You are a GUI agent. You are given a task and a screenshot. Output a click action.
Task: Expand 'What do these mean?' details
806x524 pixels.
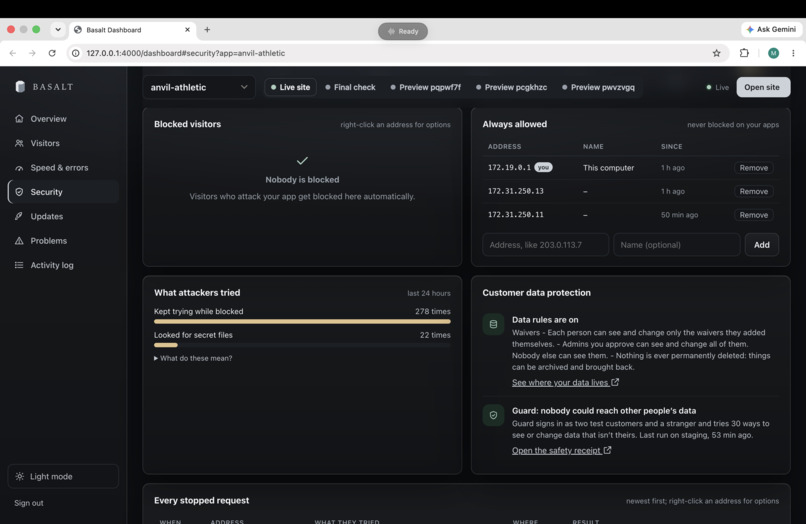[x=193, y=358]
